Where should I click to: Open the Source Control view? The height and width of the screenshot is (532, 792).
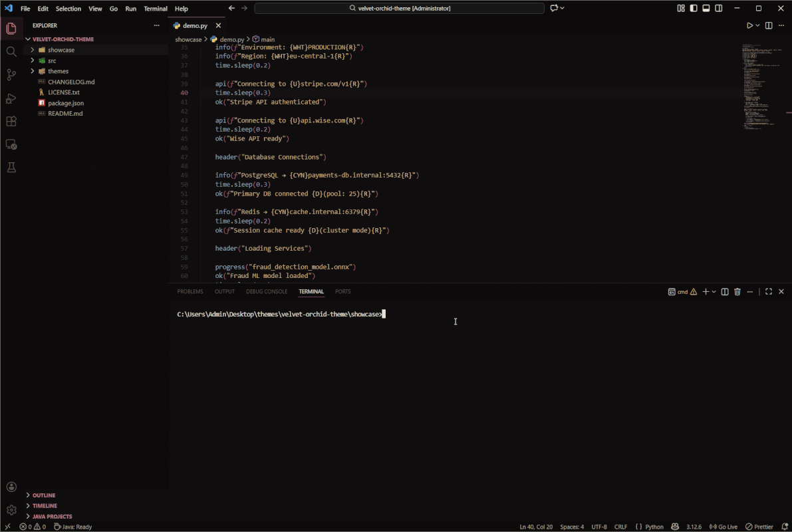(11, 74)
